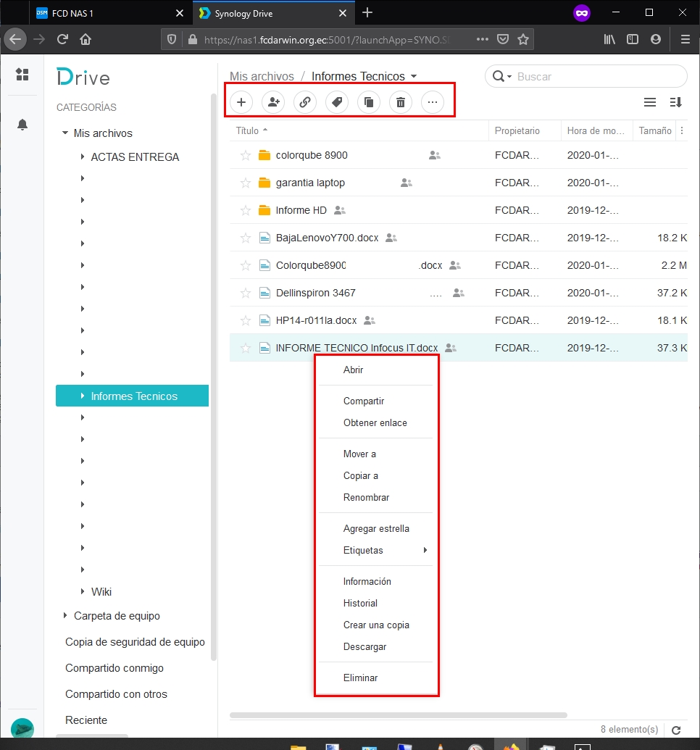Click the plus create-new button in toolbar

tap(241, 102)
